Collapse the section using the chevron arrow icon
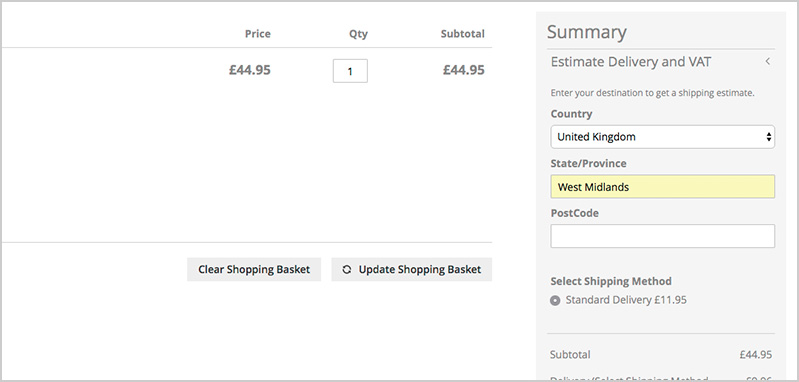Viewport: 799px width, 382px height. [767, 62]
